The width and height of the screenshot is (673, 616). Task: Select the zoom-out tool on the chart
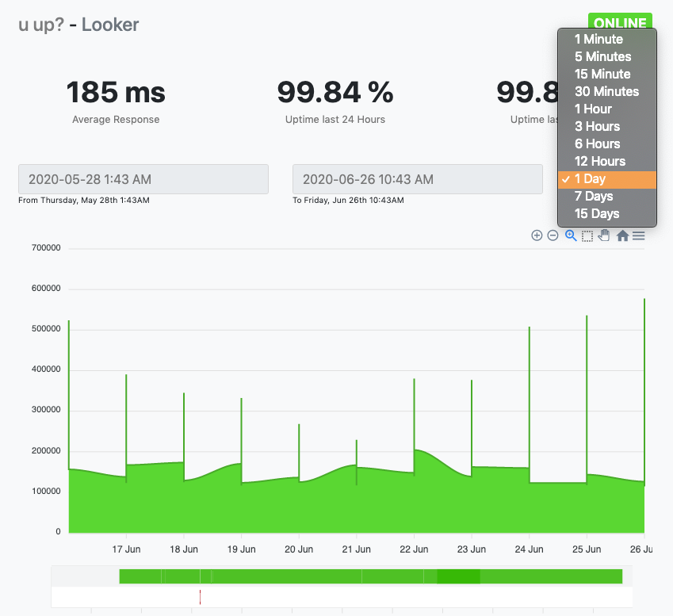pos(553,235)
